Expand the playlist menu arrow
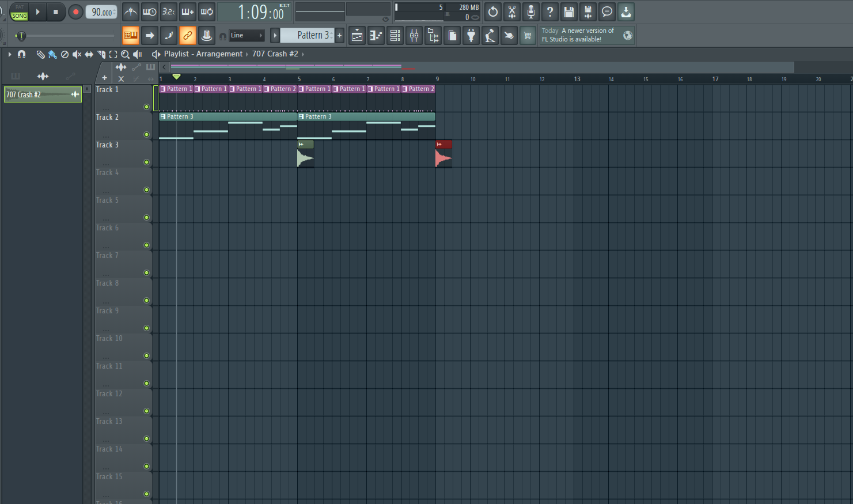 click(10, 54)
